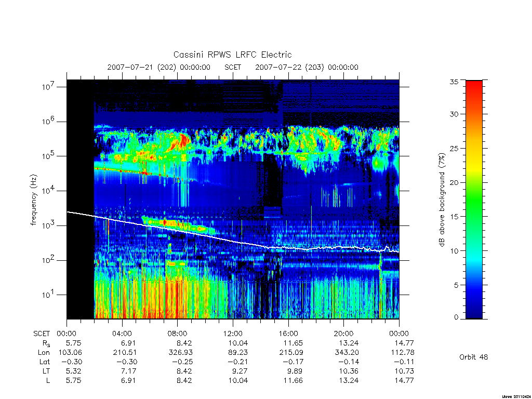The image size is (532, 399).
Task: Click the SCET time tick 20:00
Action: tap(344, 334)
